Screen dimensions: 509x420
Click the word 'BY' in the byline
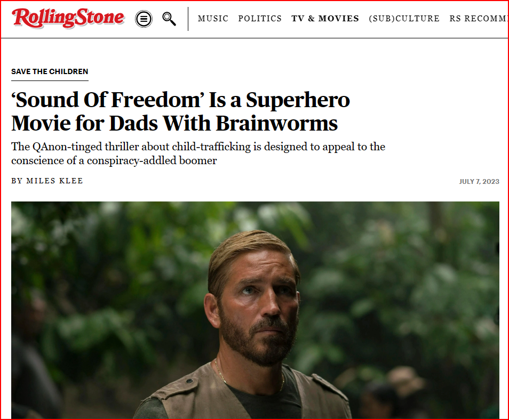(17, 181)
